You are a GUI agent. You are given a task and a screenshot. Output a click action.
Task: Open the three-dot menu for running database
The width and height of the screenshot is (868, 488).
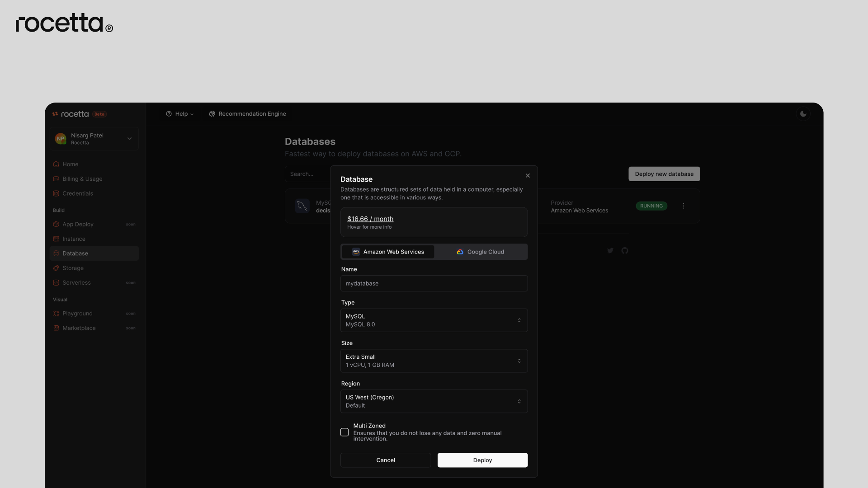click(684, 206)
